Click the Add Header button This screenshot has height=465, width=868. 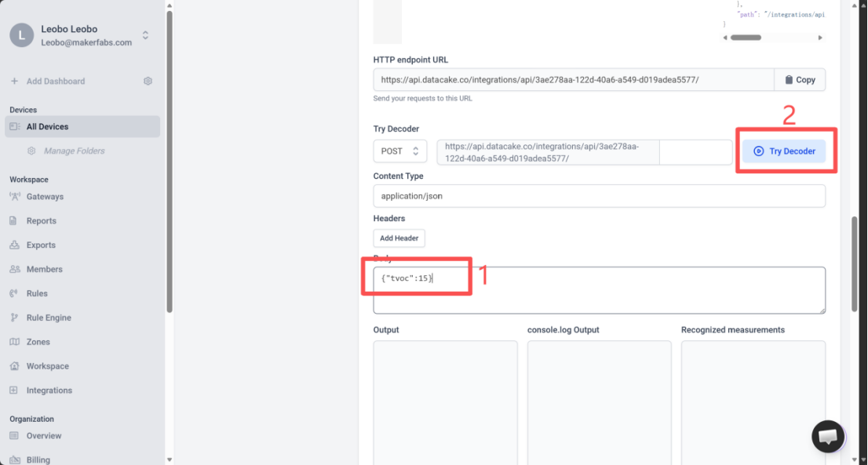point(399,238)
